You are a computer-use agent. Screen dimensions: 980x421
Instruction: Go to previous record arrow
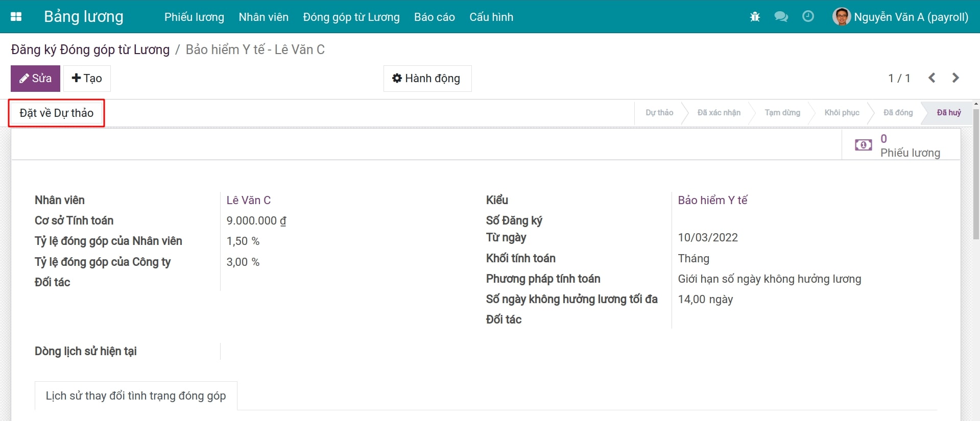click(x=932, y=78)
